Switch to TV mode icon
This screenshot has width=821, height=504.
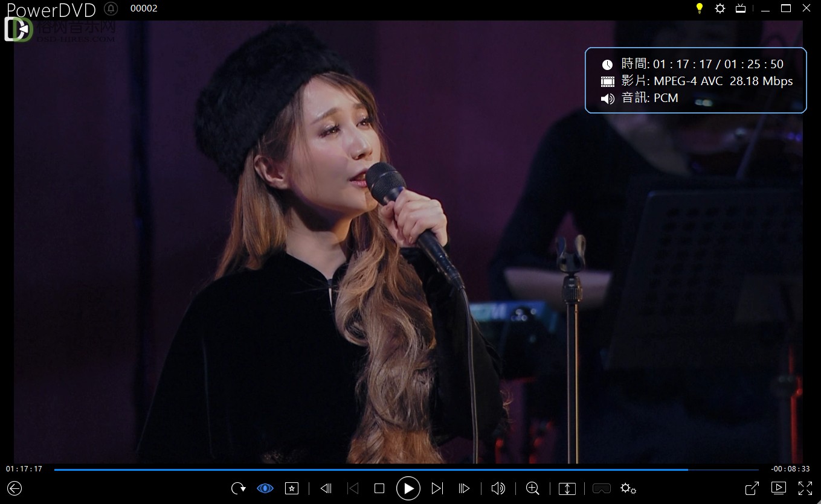[741, 8]
